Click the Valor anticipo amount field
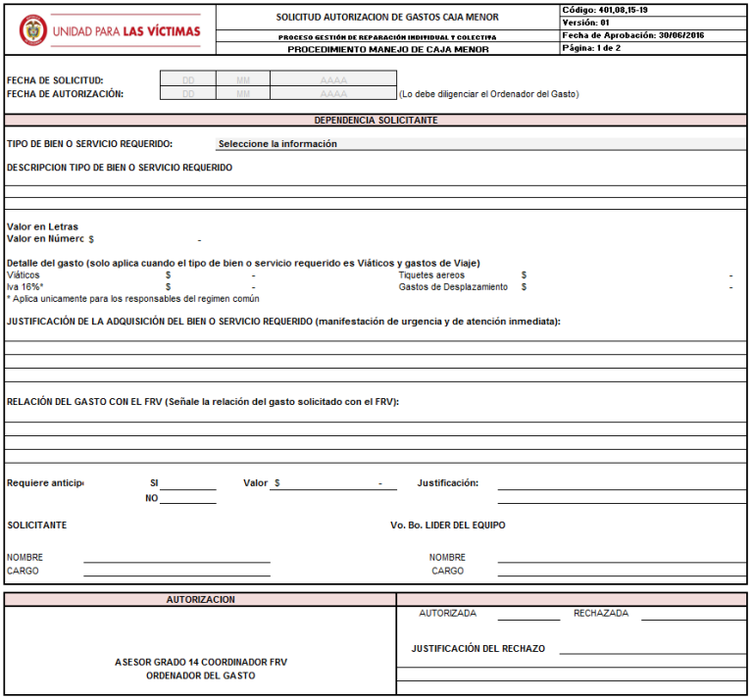 point(333,483)
